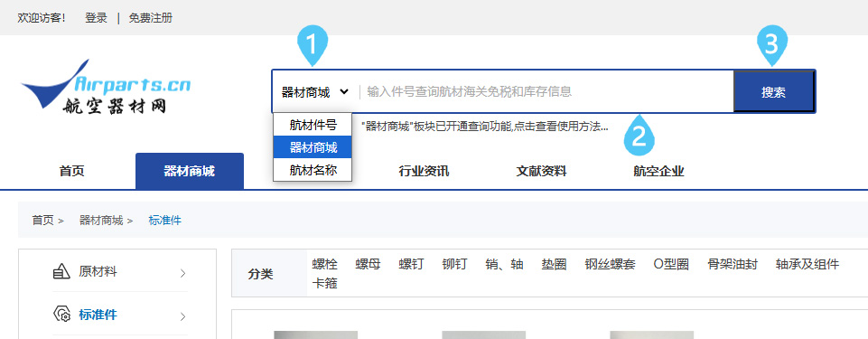The image size is (868, 339).
Task: Filter by 螺栓 category
Action: 325,264
